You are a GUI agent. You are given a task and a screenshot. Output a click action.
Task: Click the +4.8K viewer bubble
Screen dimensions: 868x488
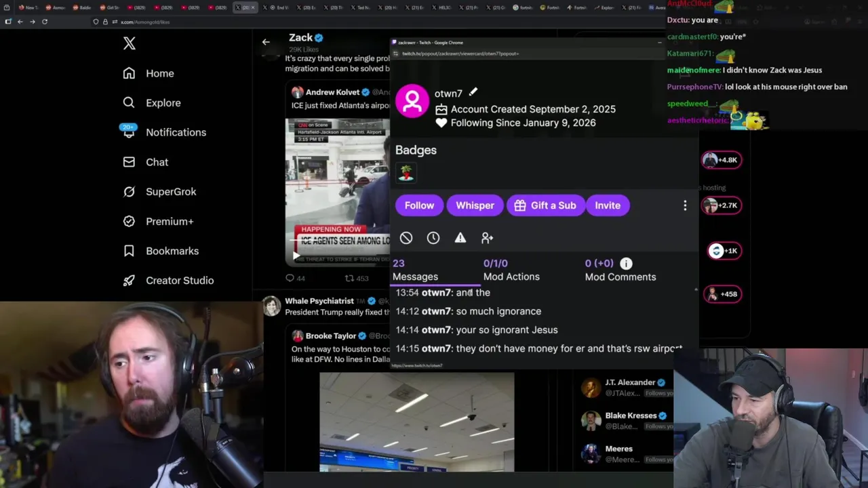(x=722, y=160)
